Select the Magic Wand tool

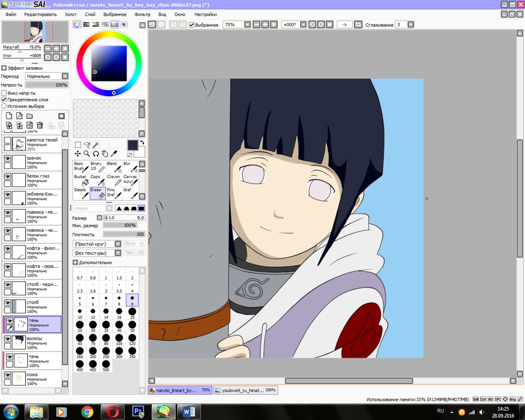click(96, 145)
